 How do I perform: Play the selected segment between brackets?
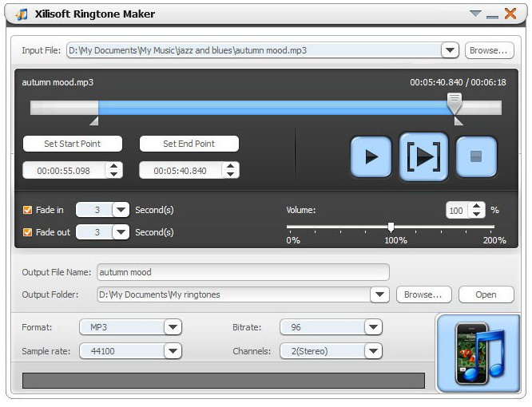coord(423,157)
